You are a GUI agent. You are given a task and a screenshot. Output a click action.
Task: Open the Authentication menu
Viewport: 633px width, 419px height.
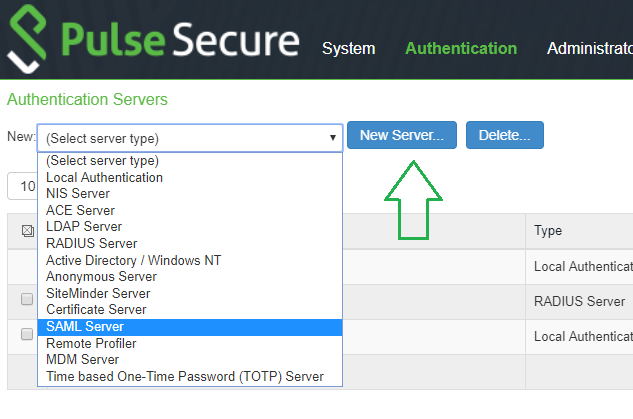[461, 48]
